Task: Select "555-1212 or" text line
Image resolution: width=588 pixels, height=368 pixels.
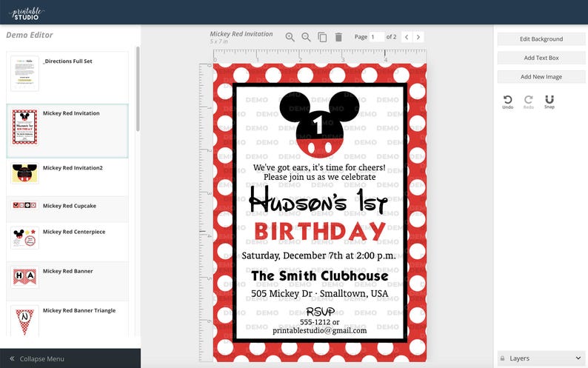Action: coord(319,322)
